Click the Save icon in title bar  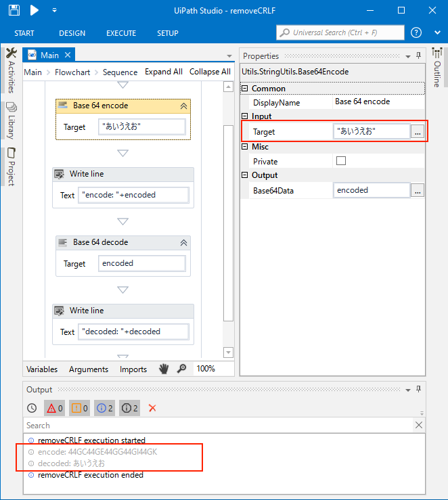click(15, 10)
